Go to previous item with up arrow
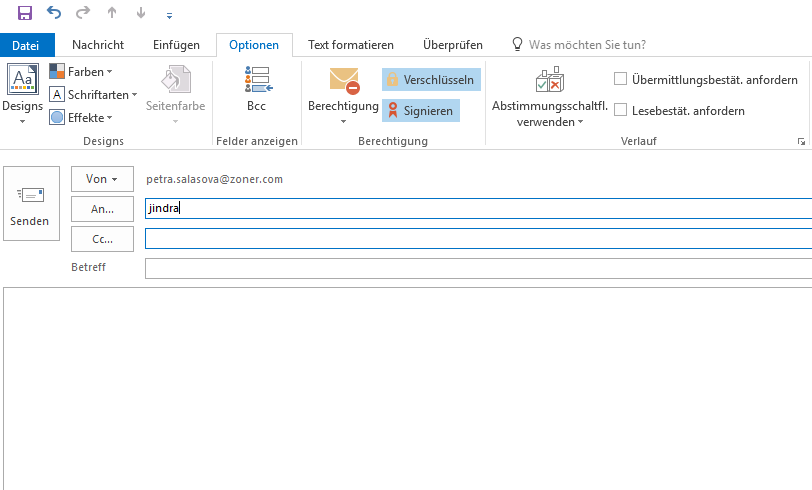Viewport: 812px width, 490px height. pos(112,13)
